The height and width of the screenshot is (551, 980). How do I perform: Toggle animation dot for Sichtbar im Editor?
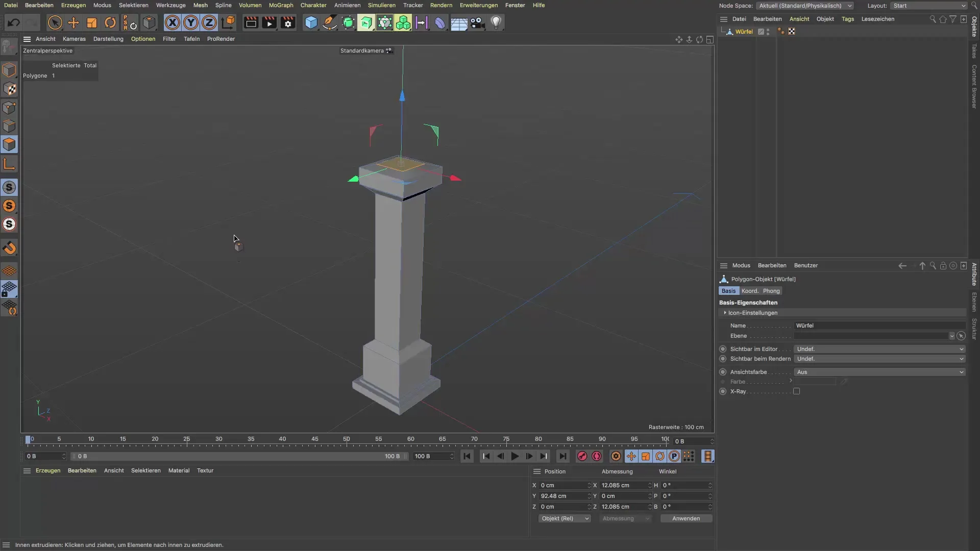click(x=723, y=349)
